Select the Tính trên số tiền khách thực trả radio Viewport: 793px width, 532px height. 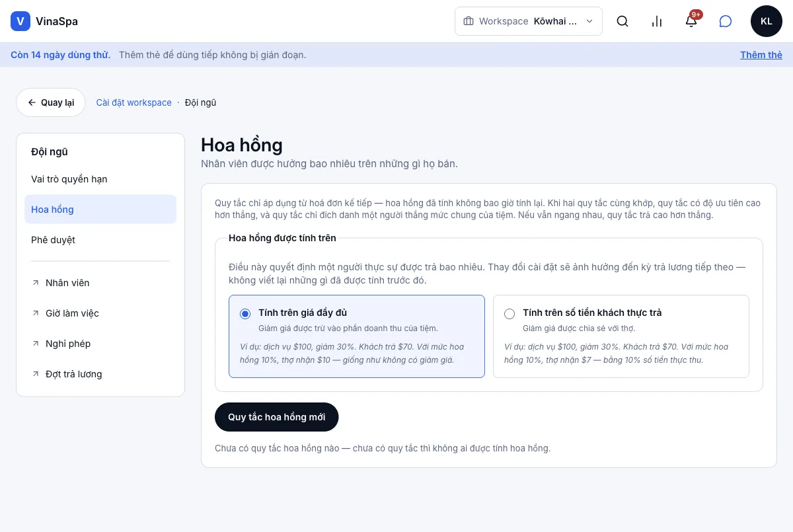pos(510,314)
